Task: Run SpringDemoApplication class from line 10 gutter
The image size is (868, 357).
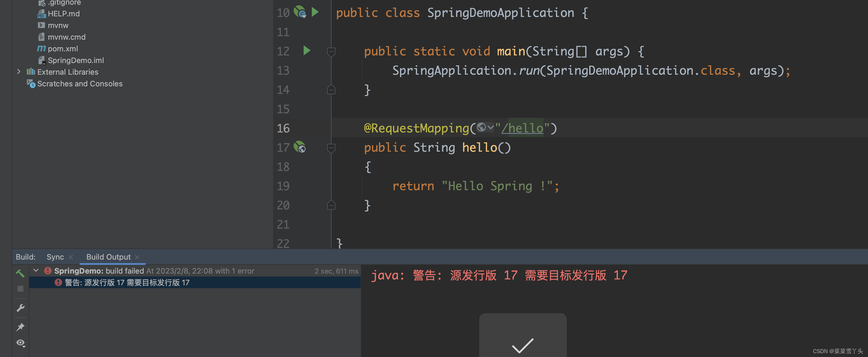Action: pos(315,13)
